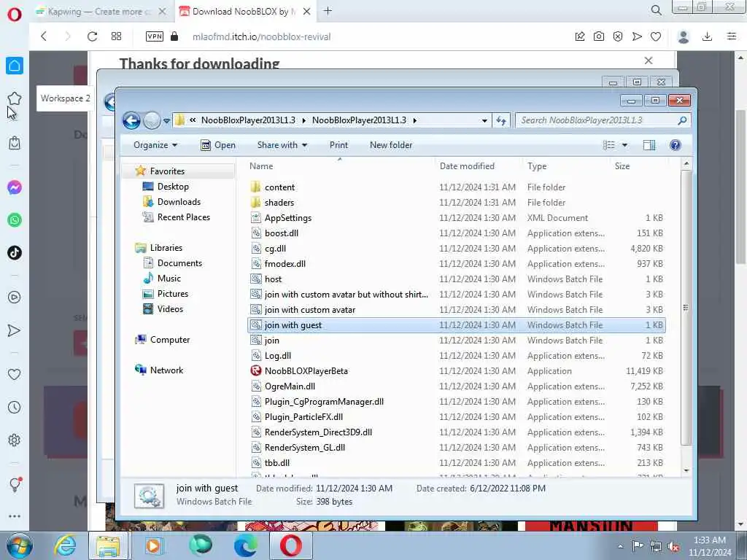Click the snapshot camera icon
This screenshot has height=560, width=747.
click(x=599, y=36)
